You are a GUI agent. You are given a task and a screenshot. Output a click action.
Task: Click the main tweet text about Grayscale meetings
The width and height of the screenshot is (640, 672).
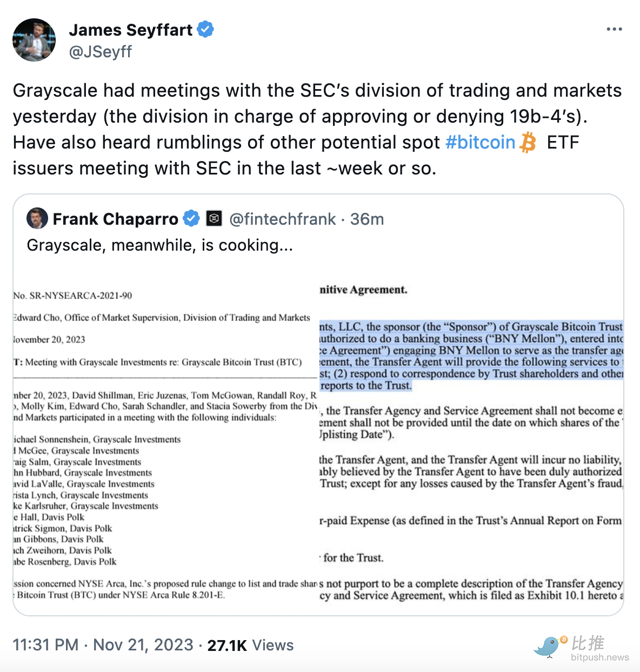pos(317,130)
